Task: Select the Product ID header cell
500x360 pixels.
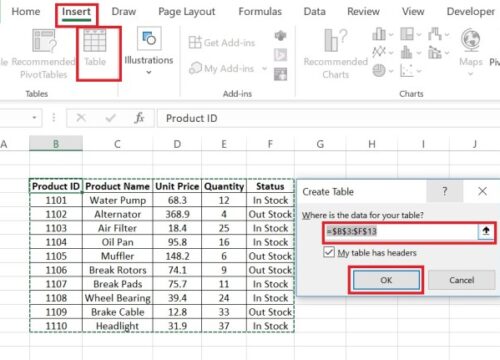Action: coord(56,186)
